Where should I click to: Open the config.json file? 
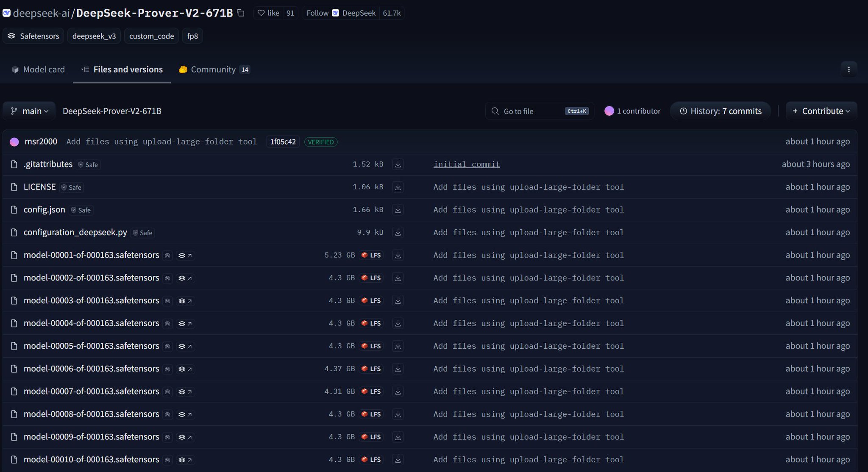[44, 210]
